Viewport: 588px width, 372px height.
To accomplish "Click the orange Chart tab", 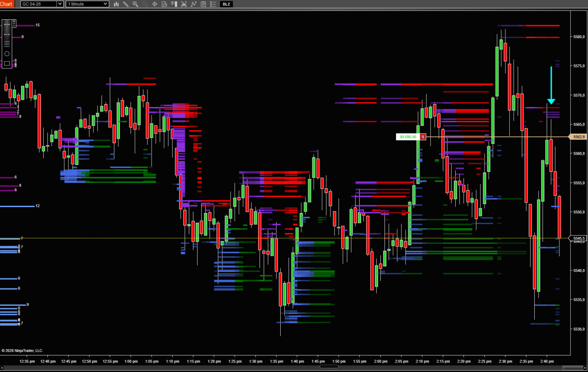I will 6,4.
